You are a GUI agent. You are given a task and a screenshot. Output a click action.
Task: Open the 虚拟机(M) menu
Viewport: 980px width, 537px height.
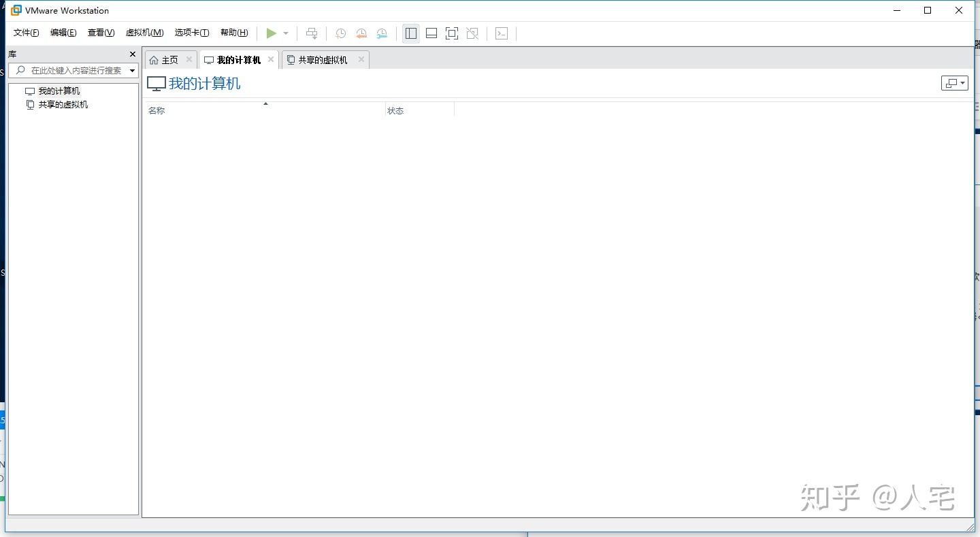(x=145, y=33)
